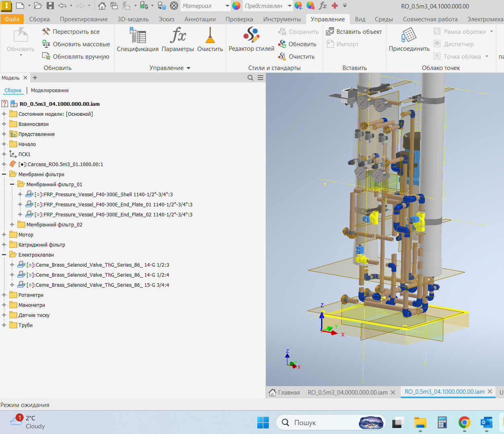504x434 pixels.
Task: Switch to the Проверка ribbon tab
Action: (239, 19)
